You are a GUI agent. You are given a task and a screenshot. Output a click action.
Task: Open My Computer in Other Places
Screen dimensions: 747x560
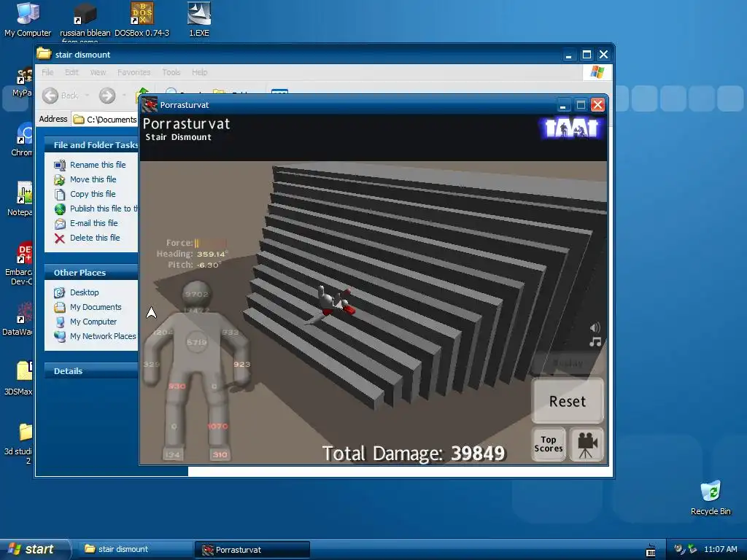point(93,322)
